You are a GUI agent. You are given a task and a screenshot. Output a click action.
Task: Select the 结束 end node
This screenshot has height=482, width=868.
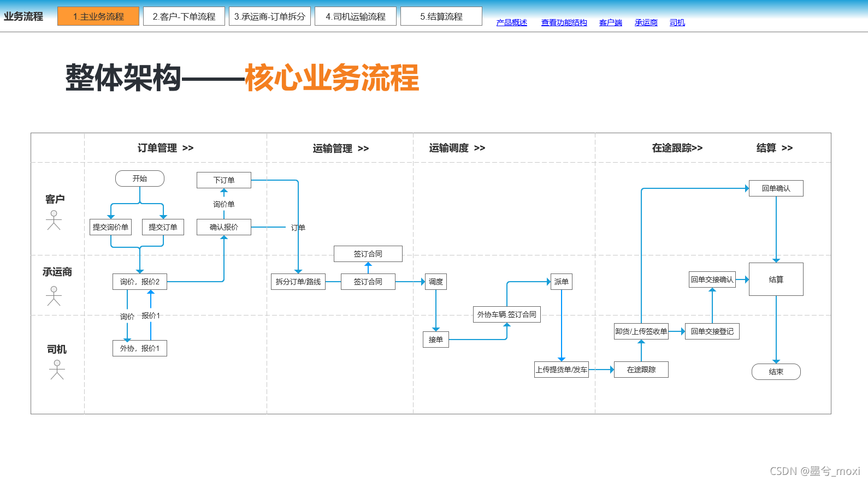click(x=776, y=372)
